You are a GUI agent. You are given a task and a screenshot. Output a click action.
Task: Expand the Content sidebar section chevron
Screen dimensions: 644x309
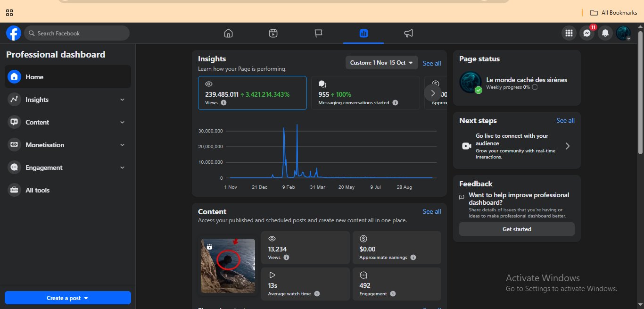point(122,122)
